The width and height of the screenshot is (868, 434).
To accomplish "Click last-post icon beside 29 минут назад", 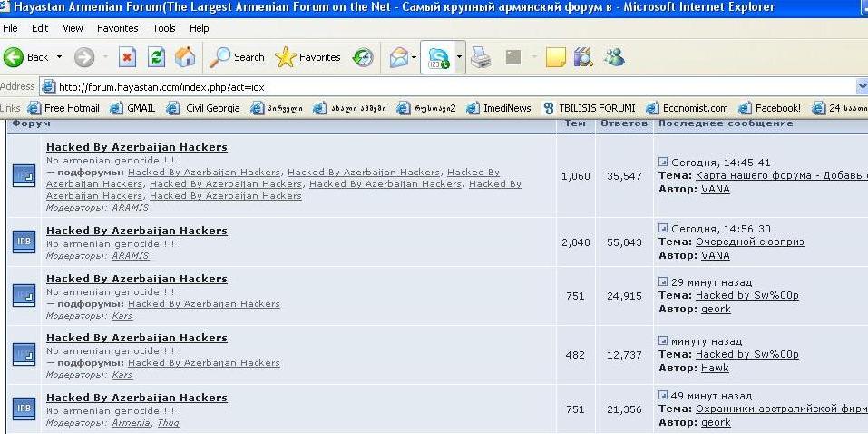I will (x=663, y=281).
